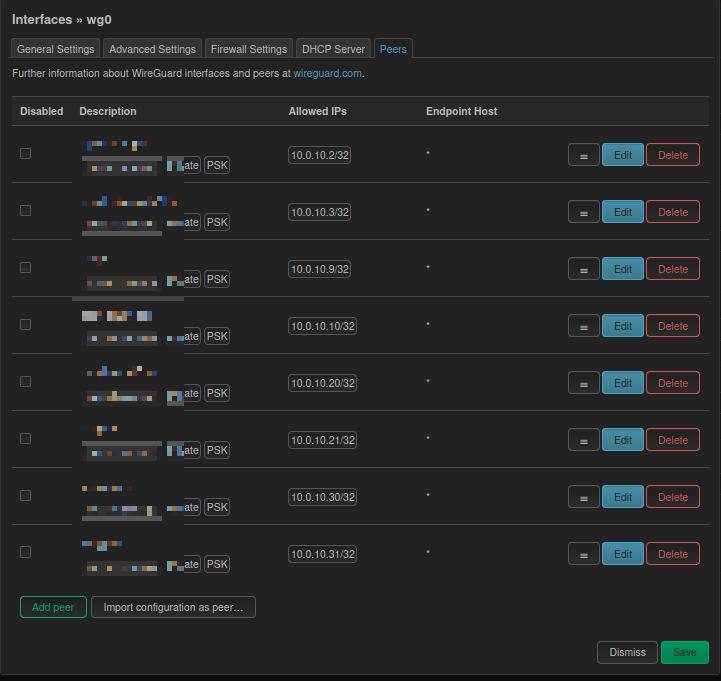
Task: Click drag handle for peer 10.0.10.9/32
Action: [583, 269]
